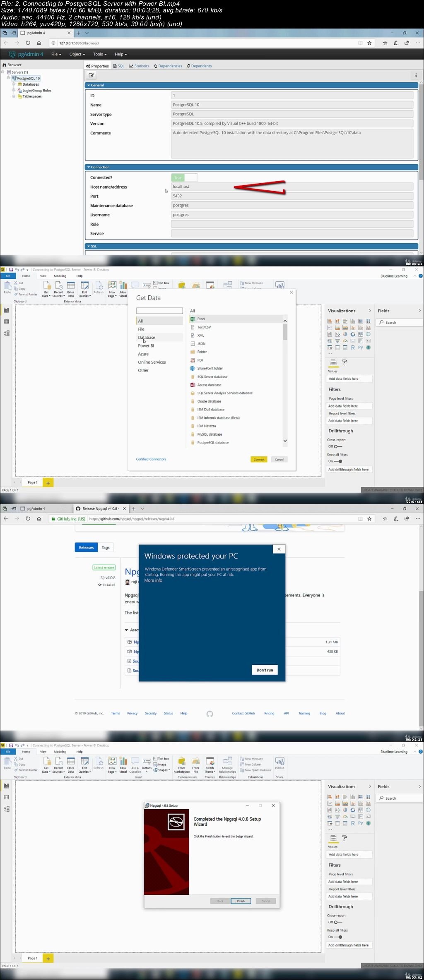
Task: Click pgAdmin edit pencil button under Properties tab
Action: [92, 75]
